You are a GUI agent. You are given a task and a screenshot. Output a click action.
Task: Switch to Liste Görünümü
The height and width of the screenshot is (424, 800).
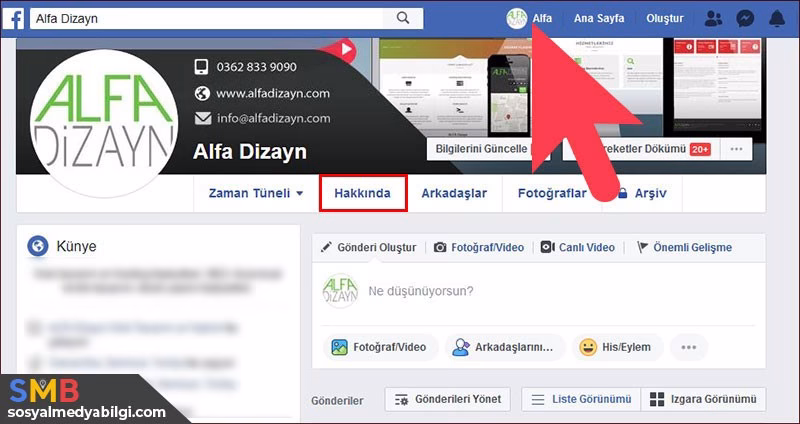(x=581, y=399)
